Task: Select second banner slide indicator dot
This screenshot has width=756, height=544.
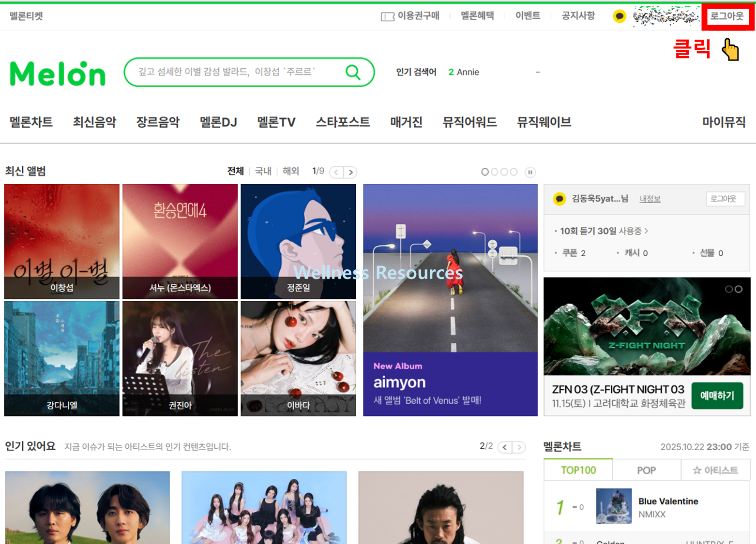Action: tap(495, 172)
